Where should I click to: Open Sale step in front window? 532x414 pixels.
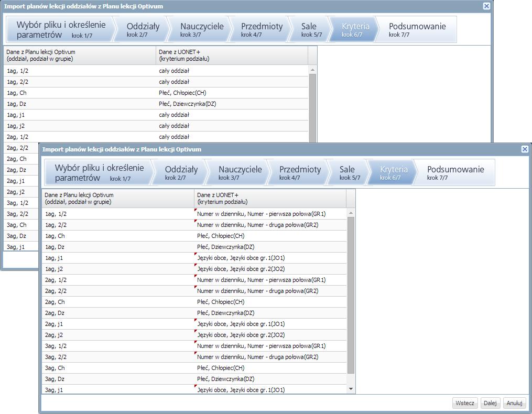point(350,172)
